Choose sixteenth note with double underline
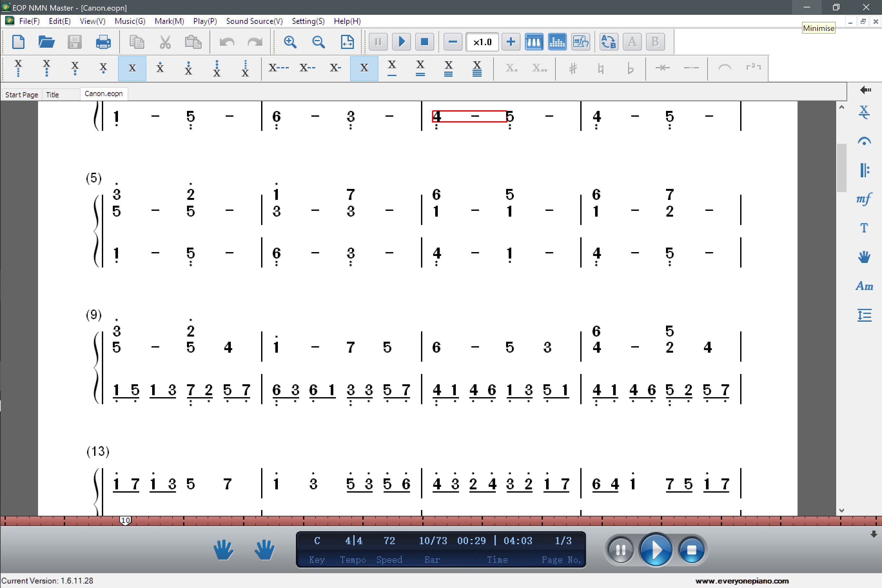This screenshot has height=588, width=882. click(x=420, y=68)
